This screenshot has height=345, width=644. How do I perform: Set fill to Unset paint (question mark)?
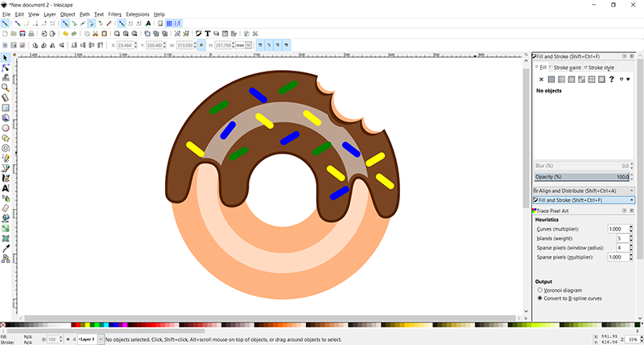[x=612, y=79]
